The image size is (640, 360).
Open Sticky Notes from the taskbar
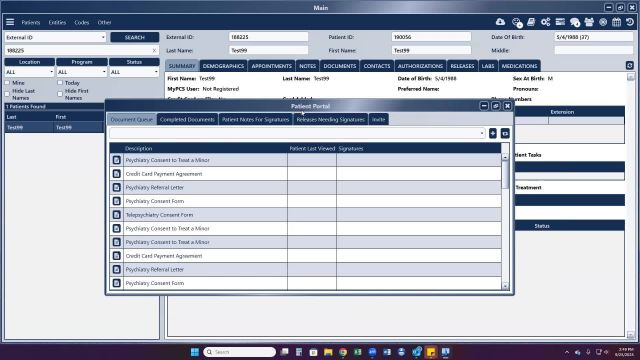pyautogui.click(x=431, y=352)
